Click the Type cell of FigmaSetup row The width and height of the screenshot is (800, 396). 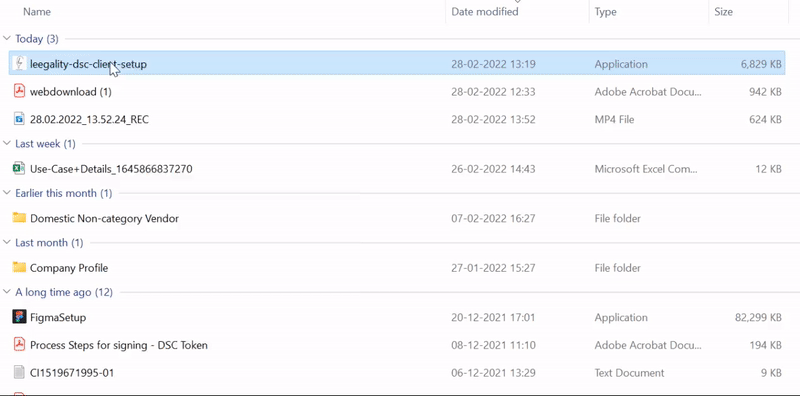point(621,317)
